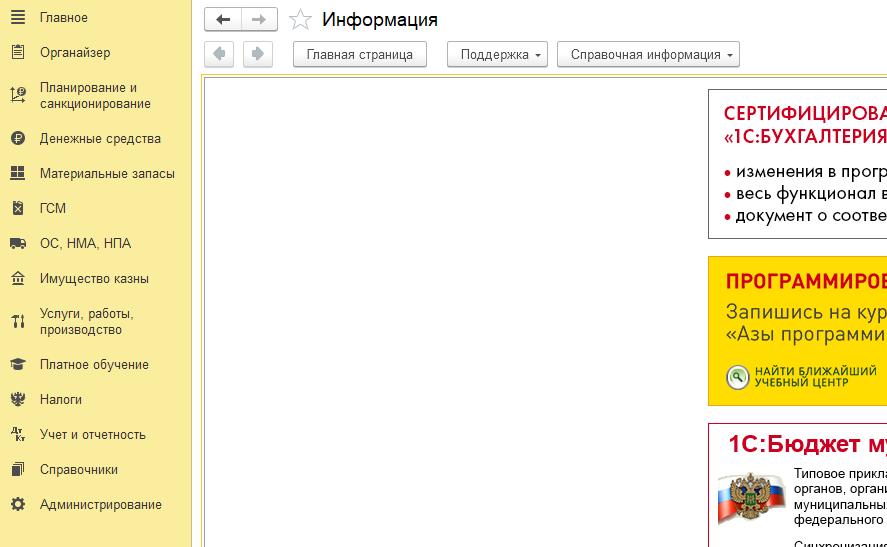Click the Налоги coat of arms icon

[x=18, y=399]
